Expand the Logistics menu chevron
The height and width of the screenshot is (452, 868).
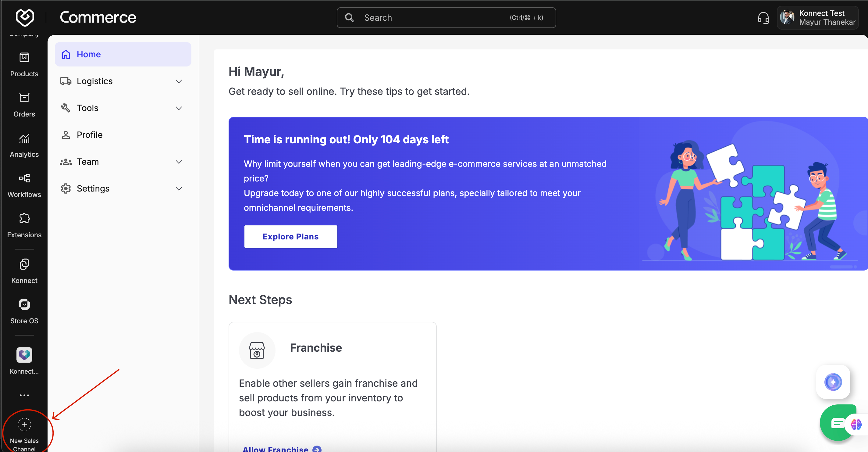pyautogui.click(x=179, y=81)
